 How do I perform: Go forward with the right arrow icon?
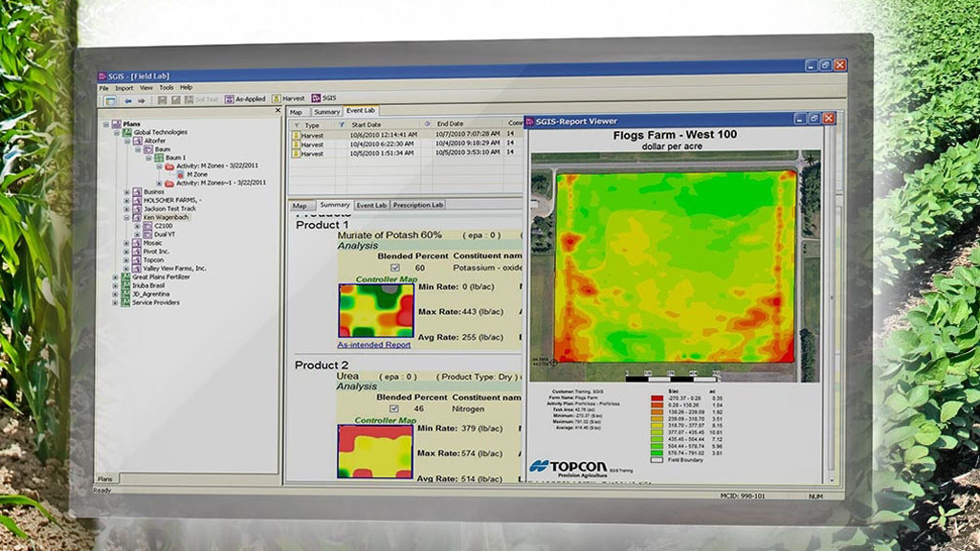pos(142,100)
